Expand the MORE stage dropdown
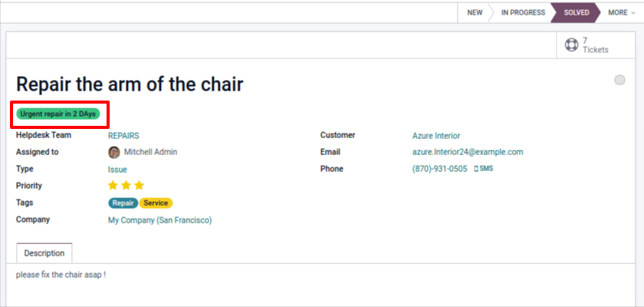 coord(621,12)
